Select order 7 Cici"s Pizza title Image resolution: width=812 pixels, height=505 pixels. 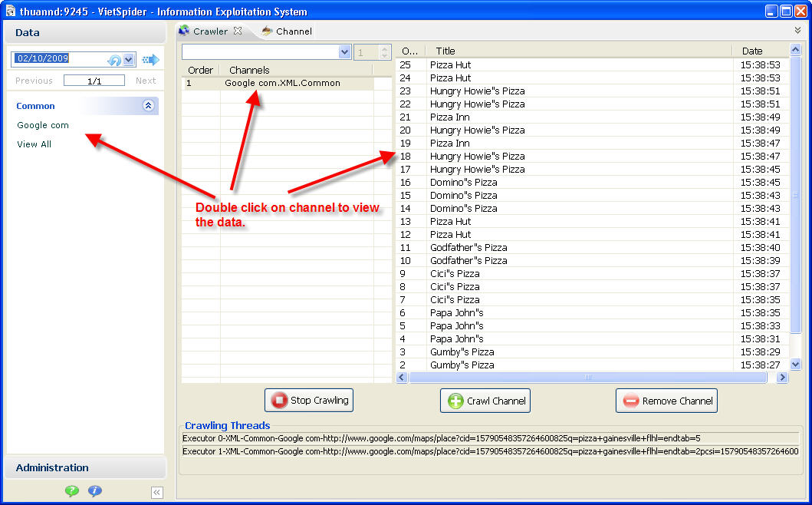point(455,299)
